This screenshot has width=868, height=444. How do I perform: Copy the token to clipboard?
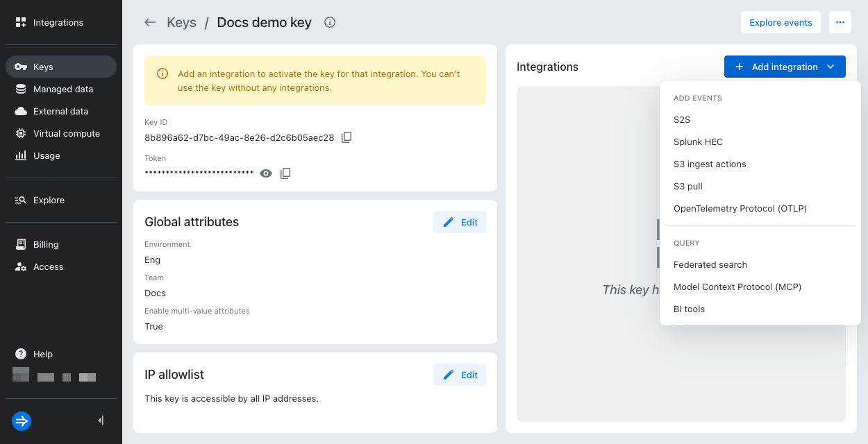(285, 173)
